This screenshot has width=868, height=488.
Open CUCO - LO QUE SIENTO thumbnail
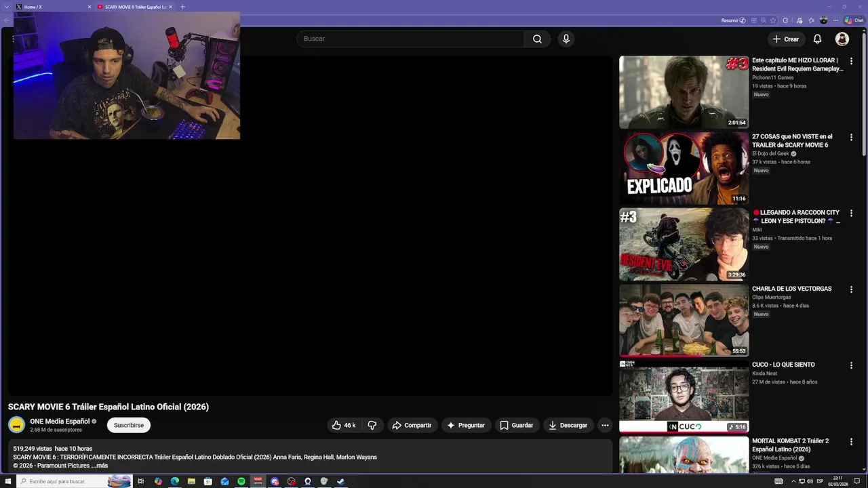tap(684, 396)
